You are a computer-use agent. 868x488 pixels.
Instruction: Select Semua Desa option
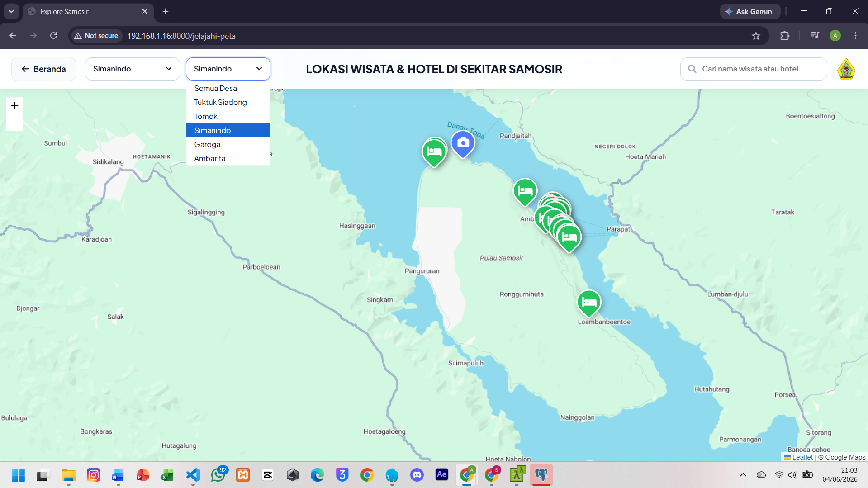(228, 88)
